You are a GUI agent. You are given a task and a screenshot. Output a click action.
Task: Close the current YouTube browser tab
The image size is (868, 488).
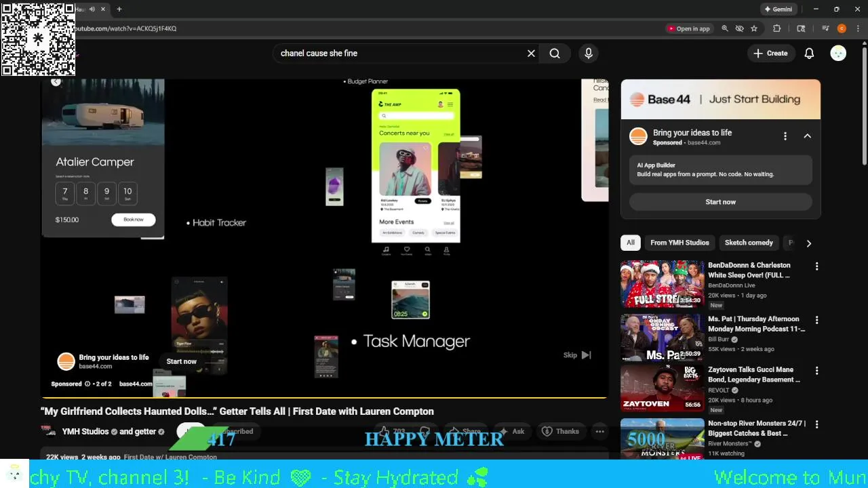point(103,9)
